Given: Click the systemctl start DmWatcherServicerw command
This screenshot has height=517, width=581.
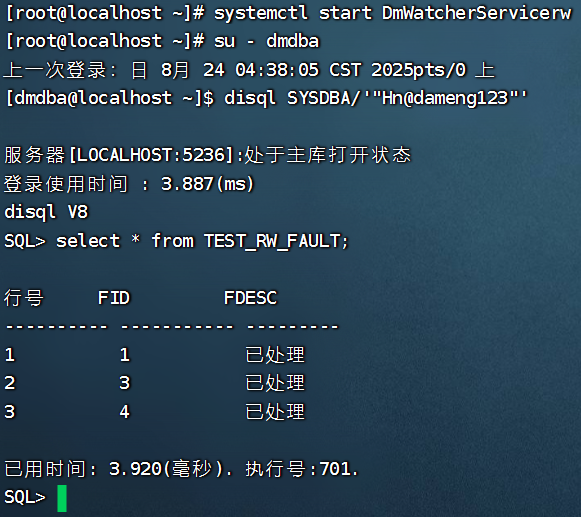Looking at the screenshot, I should click(393, 13).
